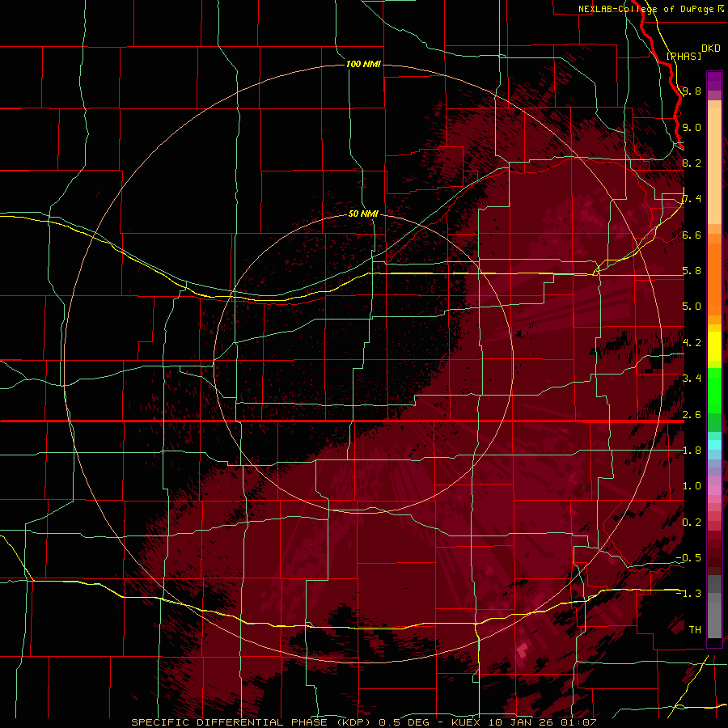Click the '50 NMI' range ring label
The height and width of the screenshot is (728, 728).
coord(363,214)
